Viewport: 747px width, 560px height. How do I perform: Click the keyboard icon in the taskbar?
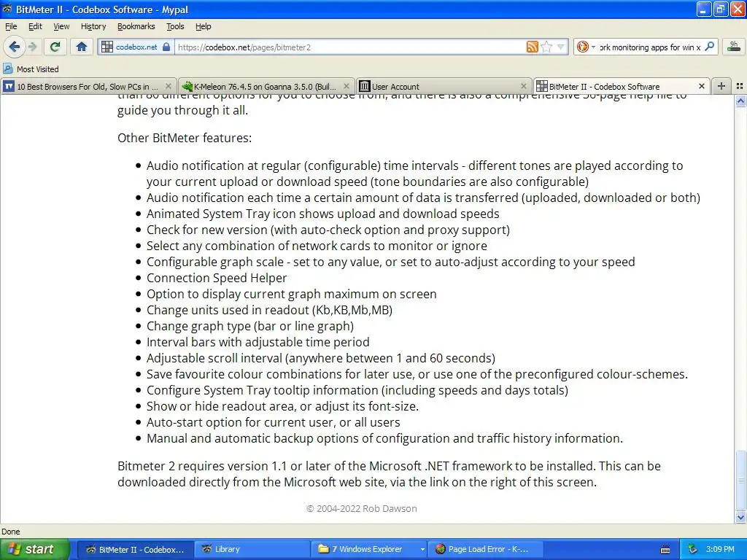pyautogui.click(x=665, y=550)
